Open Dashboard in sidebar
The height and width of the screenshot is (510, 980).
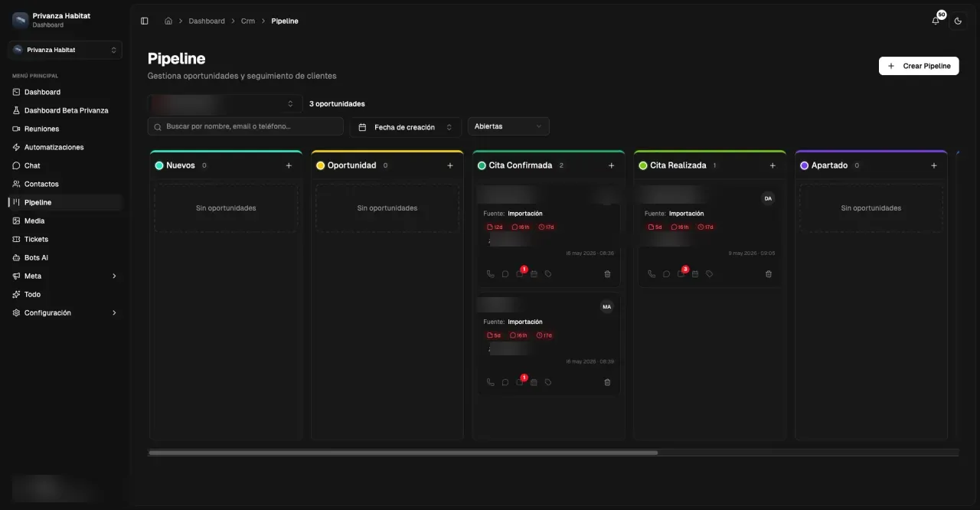(65, 92)
